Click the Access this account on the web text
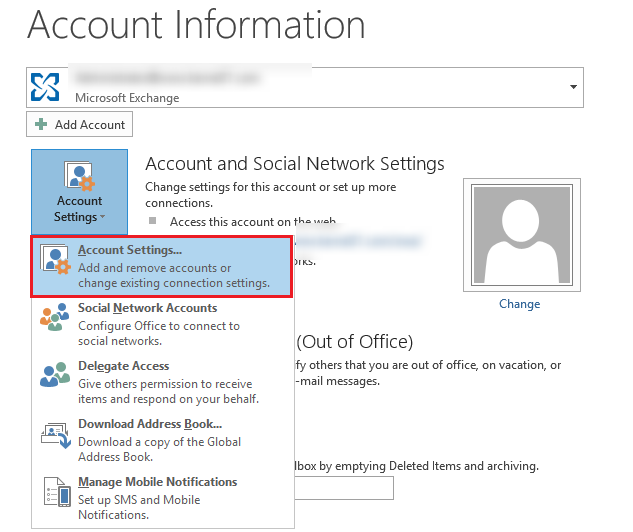Screen dimensions: 633x532 click(253, 222)
